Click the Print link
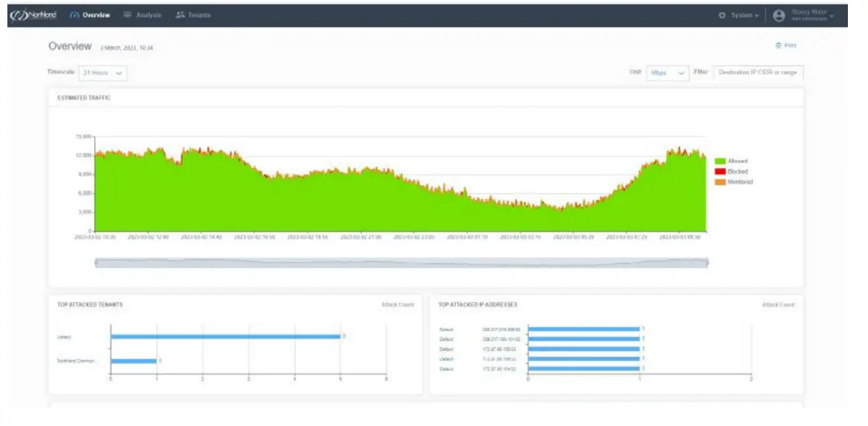This screenshot has width=868, height=426. pyautogui.click(x=786, y=46)
